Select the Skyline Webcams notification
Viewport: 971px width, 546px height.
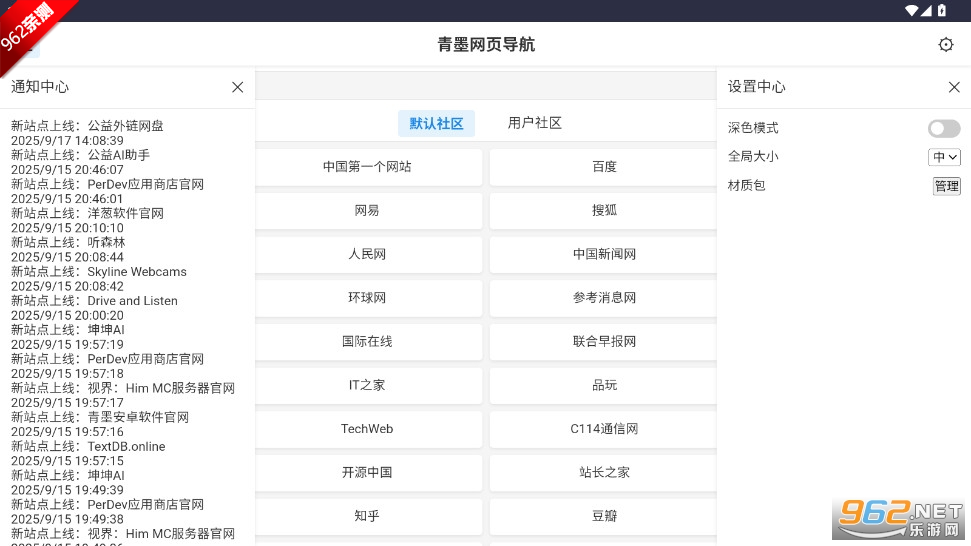(98, 271)
